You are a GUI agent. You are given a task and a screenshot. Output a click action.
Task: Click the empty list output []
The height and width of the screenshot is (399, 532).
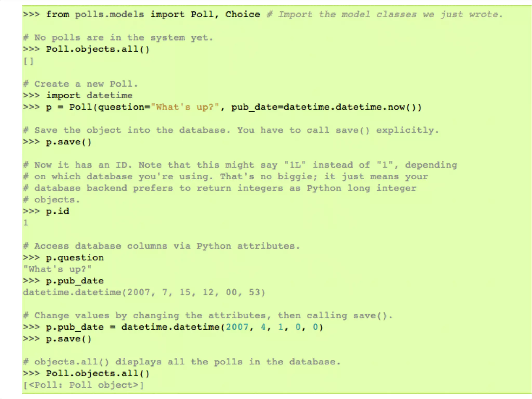29,61
